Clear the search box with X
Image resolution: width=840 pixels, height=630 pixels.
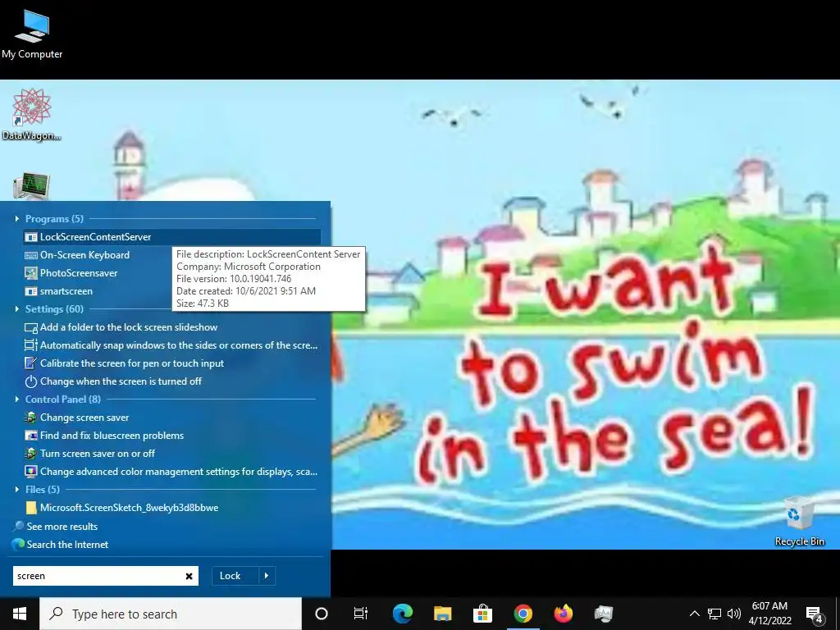189,577
